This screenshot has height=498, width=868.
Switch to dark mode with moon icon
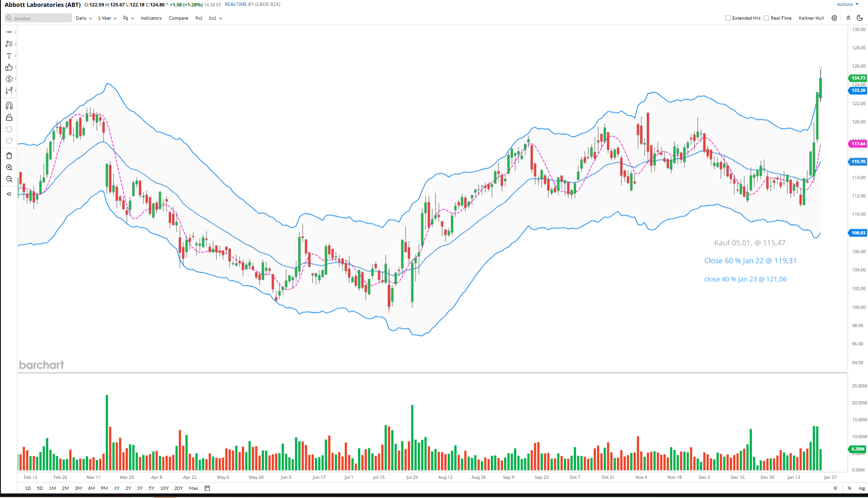(860, 18)
